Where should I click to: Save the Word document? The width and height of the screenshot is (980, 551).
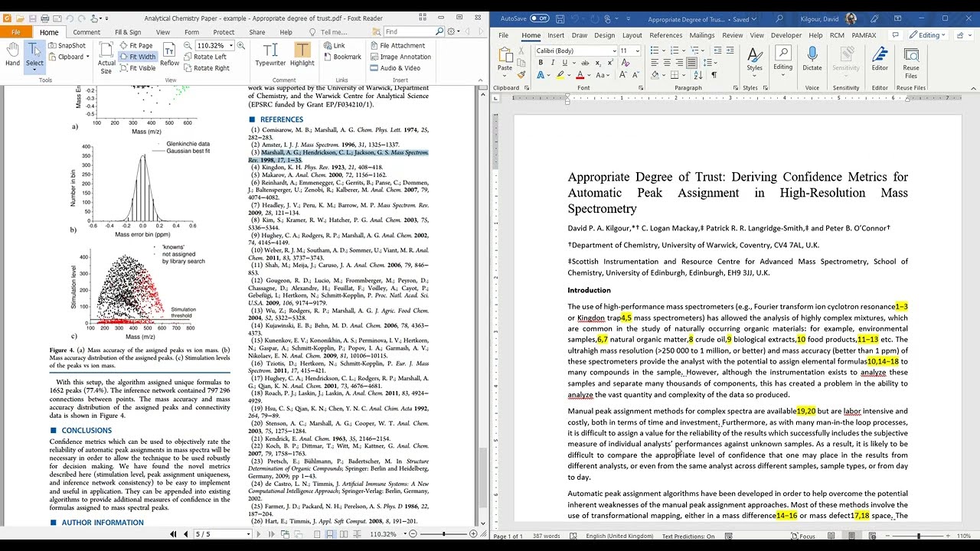560,18
